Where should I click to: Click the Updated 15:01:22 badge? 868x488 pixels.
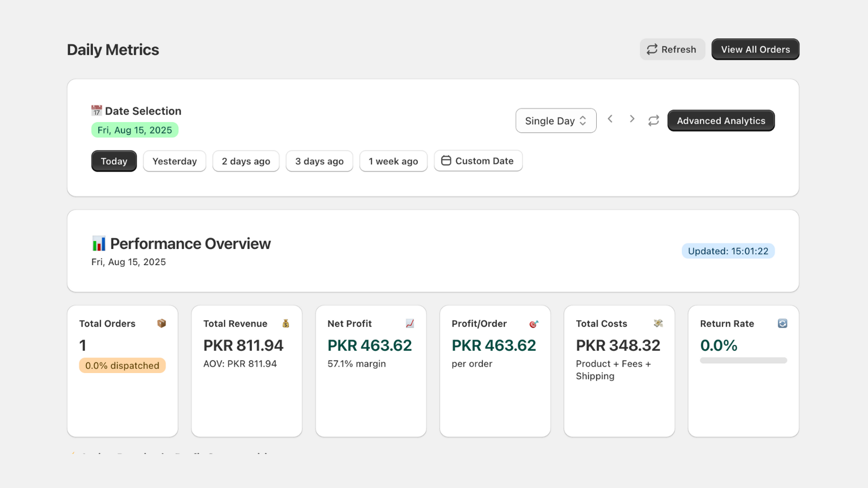point(728,251)
